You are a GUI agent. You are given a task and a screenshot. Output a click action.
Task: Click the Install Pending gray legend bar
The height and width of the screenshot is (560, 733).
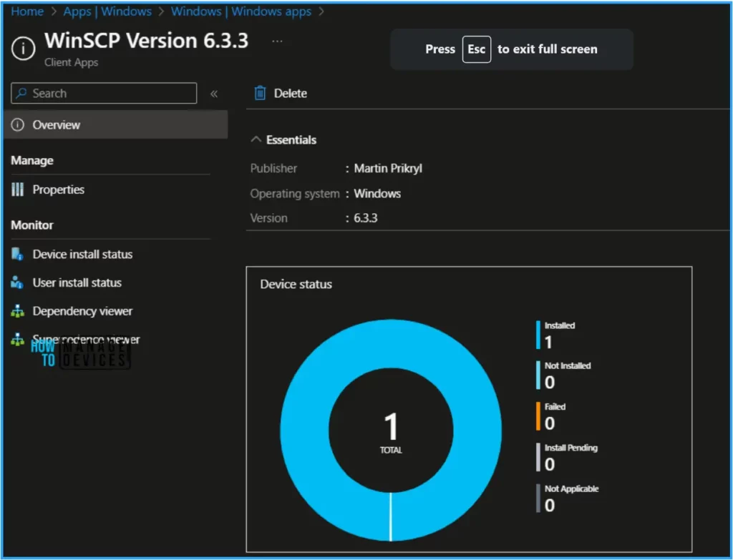[538, 457]
